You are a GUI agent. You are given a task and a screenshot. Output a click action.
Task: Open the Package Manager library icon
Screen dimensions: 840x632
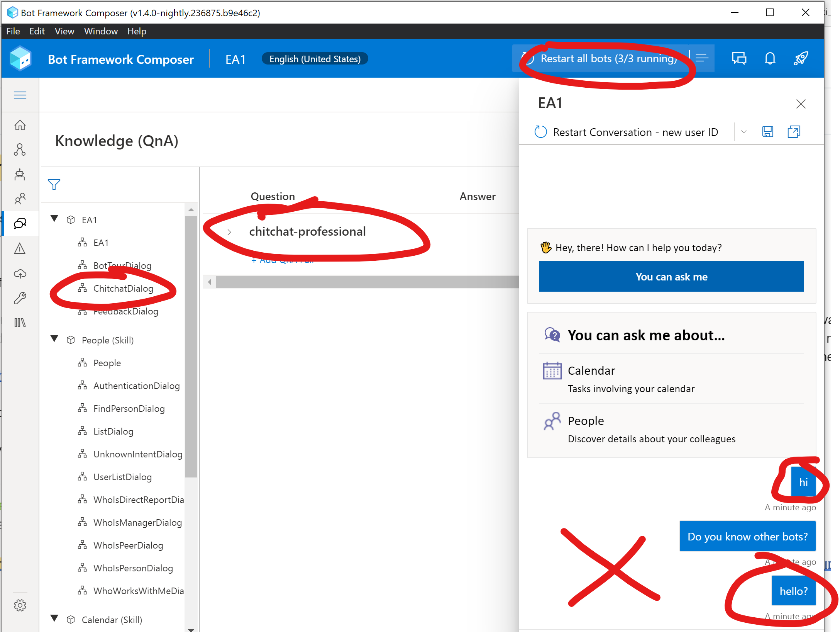(20, 323)
